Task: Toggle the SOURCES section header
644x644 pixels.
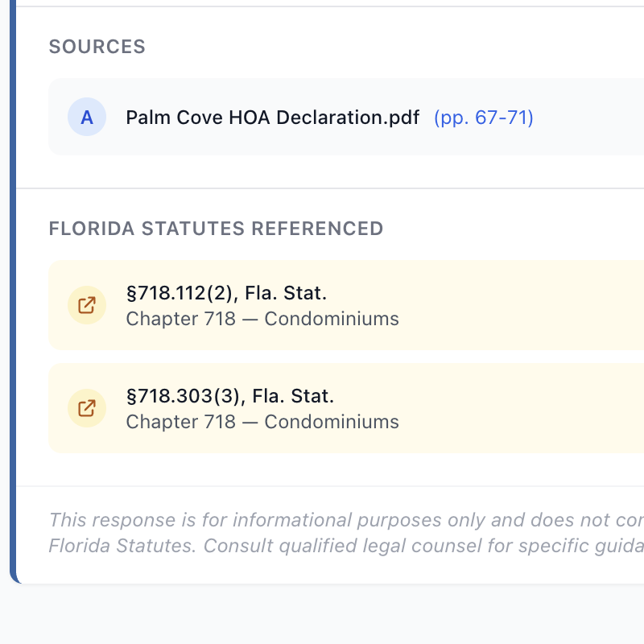Action: (x=97, y=47)
